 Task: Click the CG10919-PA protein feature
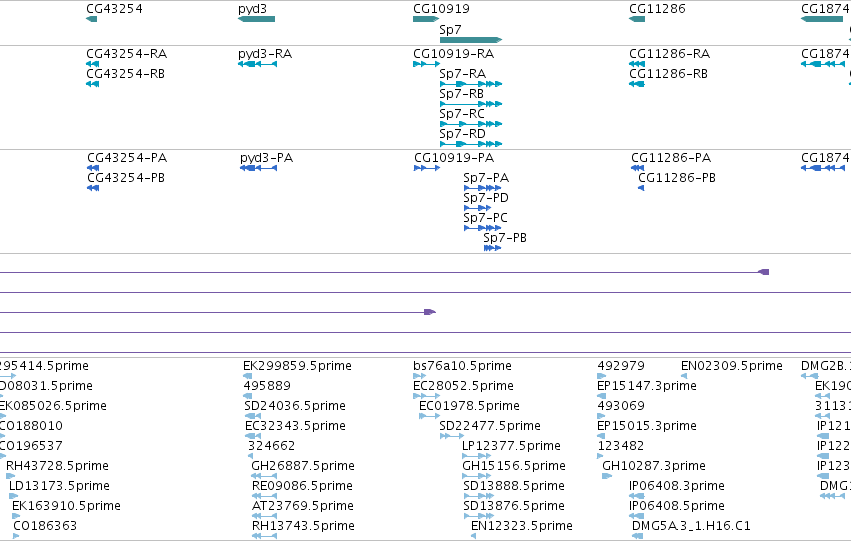click(454, 158)
